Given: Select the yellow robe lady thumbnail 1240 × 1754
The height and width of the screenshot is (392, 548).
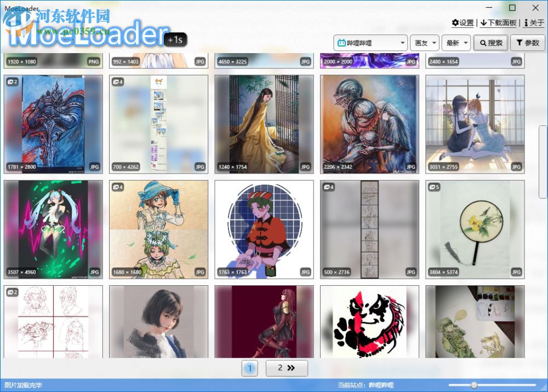Looking at the screenshot, I should click(264, 124).
